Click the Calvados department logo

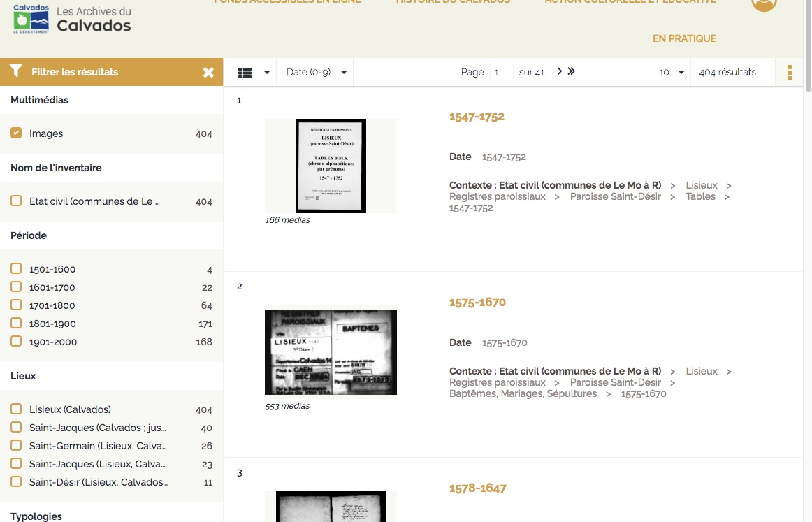(31, 19)
